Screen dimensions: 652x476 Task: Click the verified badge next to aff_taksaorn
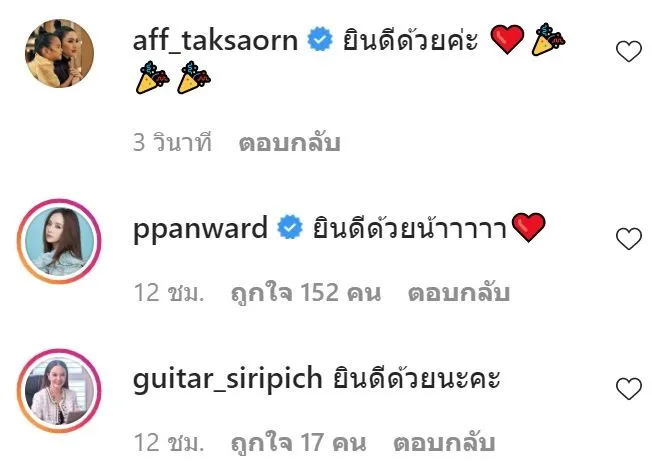(320, 39)
